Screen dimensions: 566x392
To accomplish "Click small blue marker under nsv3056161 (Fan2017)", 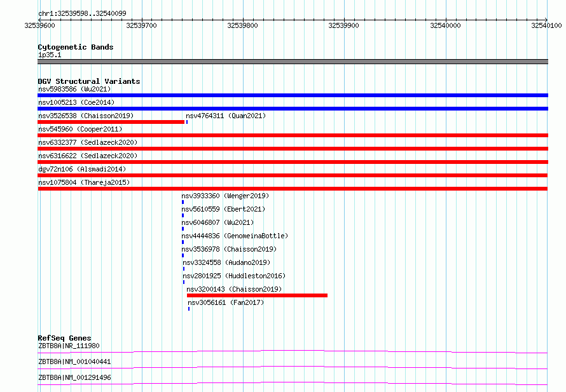I will click(x=189, y=309).
